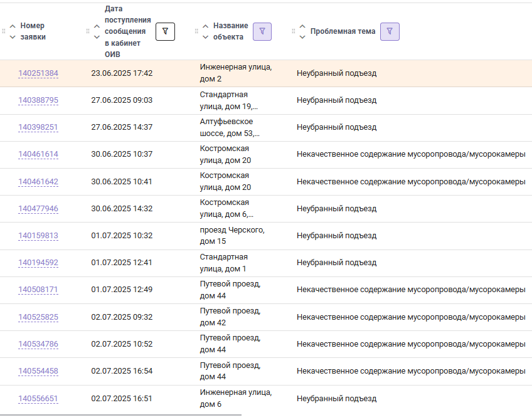Click drag handle of Название объекта column
The image size is (532, 420).
point(196,31)
